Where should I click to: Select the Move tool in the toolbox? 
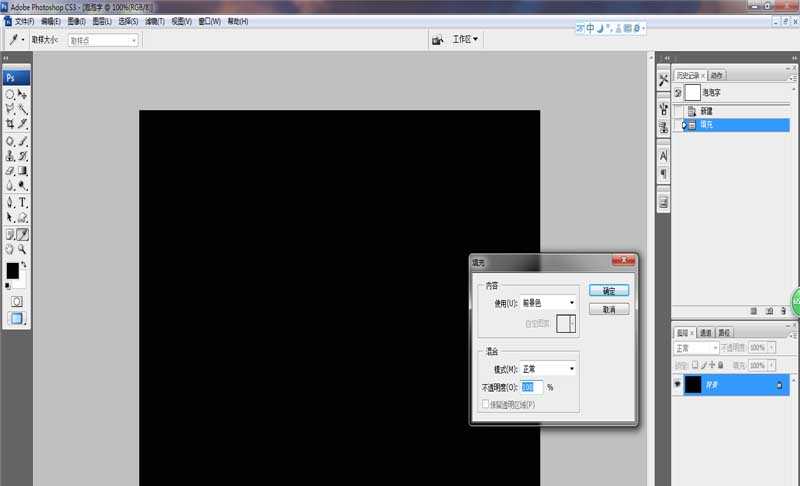(x=22, y=94)
